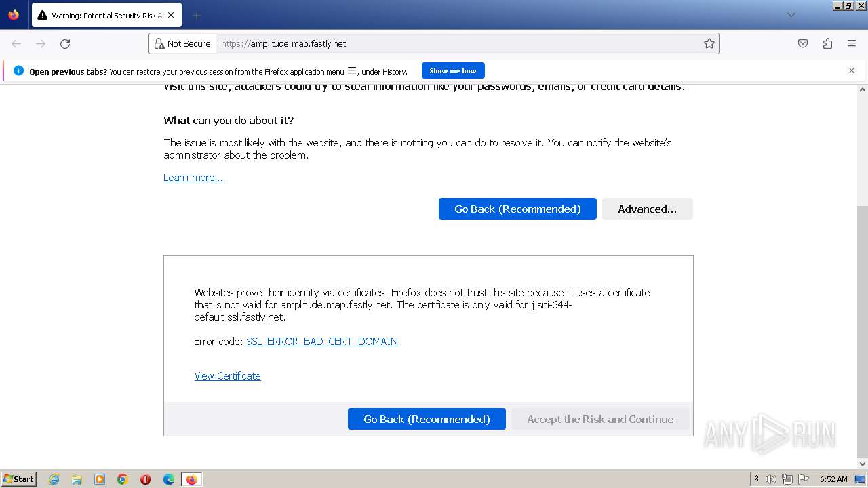Image resolution: width=868 pixels, height=488 pixels.
Task: Click the 6:52 AM system clock
Action: click(x=833, y=479)
